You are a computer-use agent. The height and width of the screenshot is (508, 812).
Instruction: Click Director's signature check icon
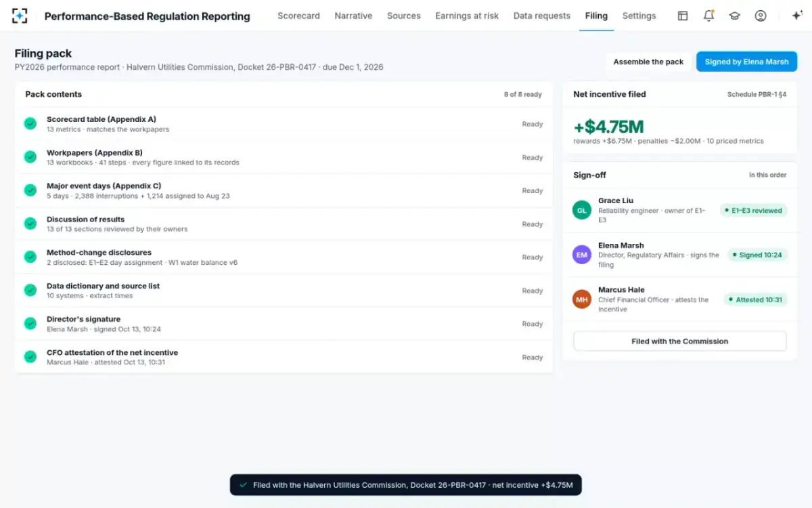point(30,324)
